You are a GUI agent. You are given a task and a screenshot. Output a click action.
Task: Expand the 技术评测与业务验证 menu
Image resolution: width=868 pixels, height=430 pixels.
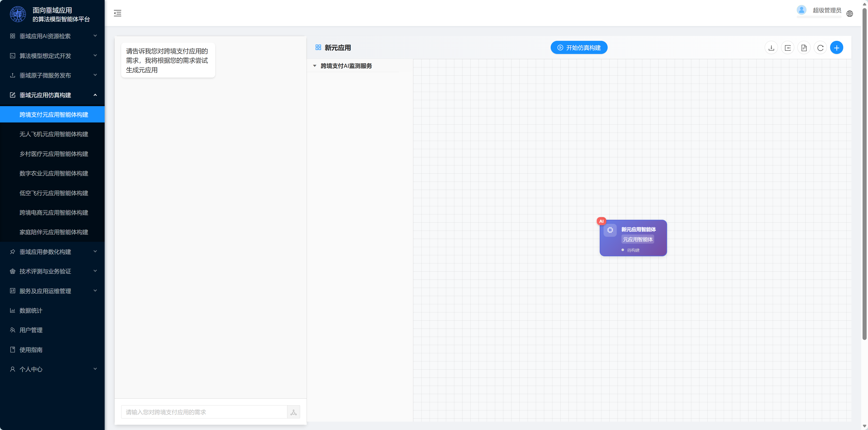pos(52,271)
